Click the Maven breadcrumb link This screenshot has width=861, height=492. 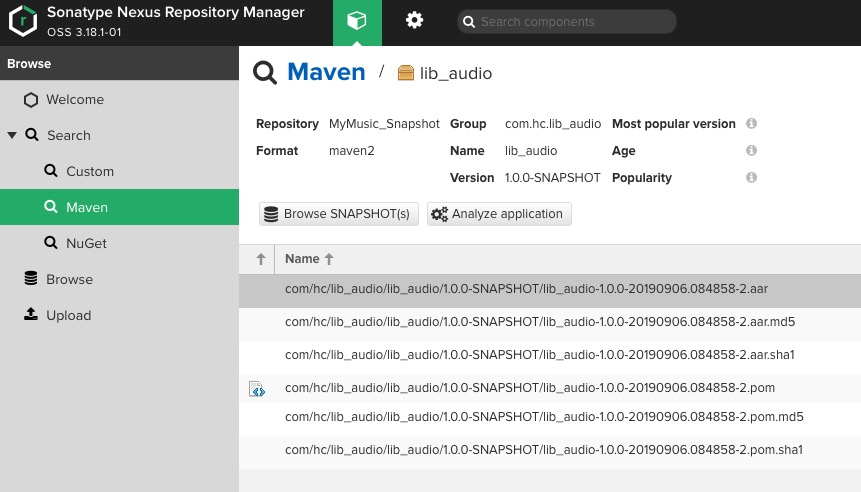point(326,72)
